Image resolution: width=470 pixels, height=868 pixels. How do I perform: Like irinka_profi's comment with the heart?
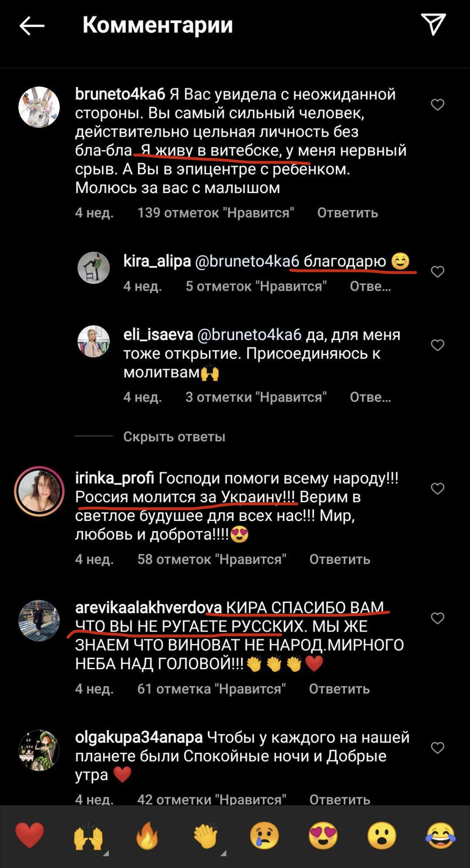[437, 489]
